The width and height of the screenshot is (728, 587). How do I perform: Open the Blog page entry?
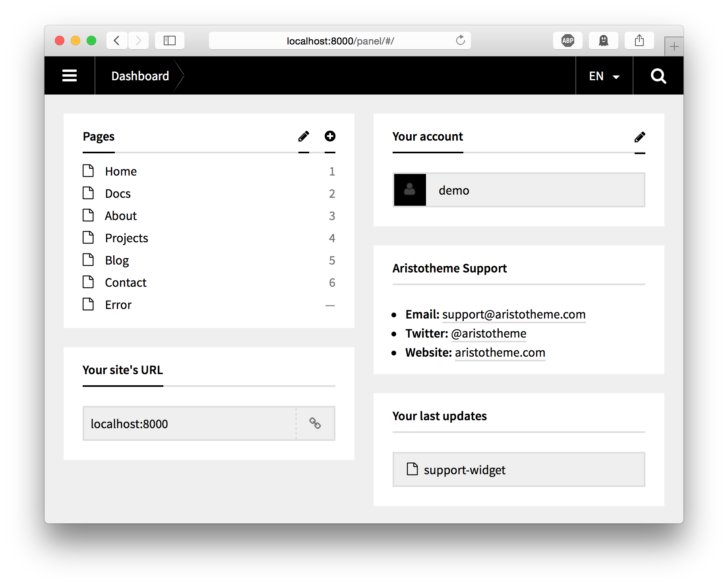point(117,260)
